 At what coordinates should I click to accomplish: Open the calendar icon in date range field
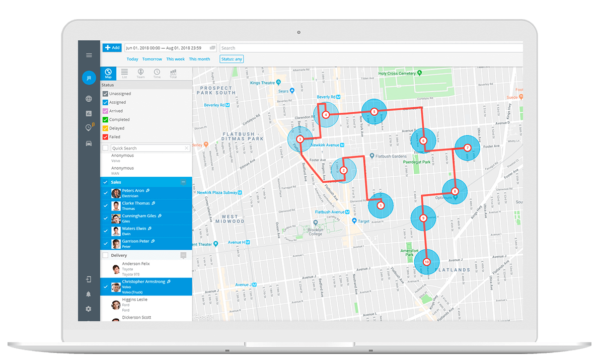[x=212, y=48]
